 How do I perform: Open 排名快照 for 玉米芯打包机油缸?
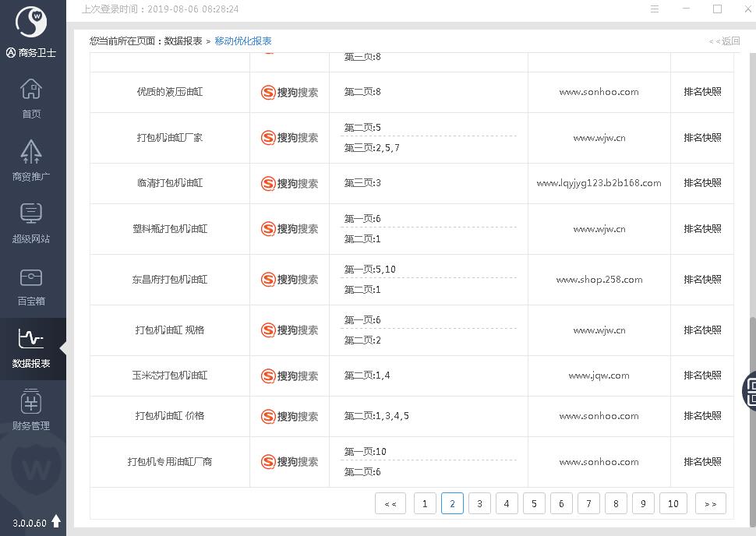click(x=702, y=376)
